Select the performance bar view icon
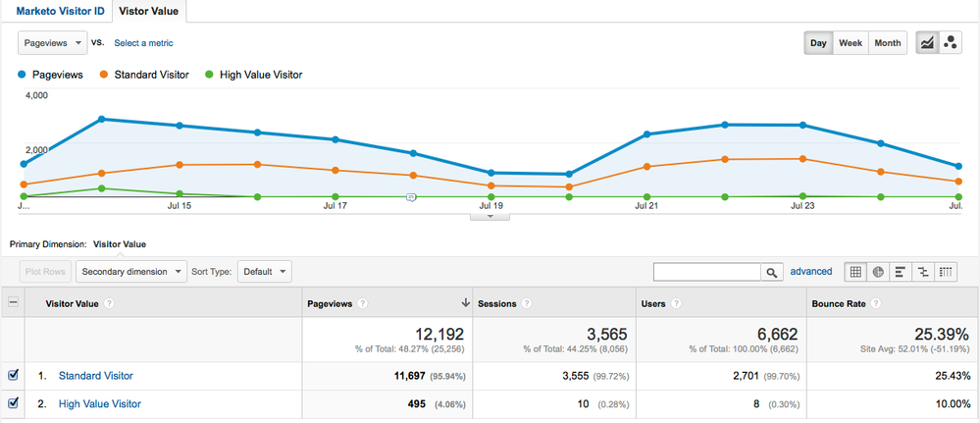Image resolution: width=980 pixels, height=423 pixels. pyautogui.click(x=901, y=272)
